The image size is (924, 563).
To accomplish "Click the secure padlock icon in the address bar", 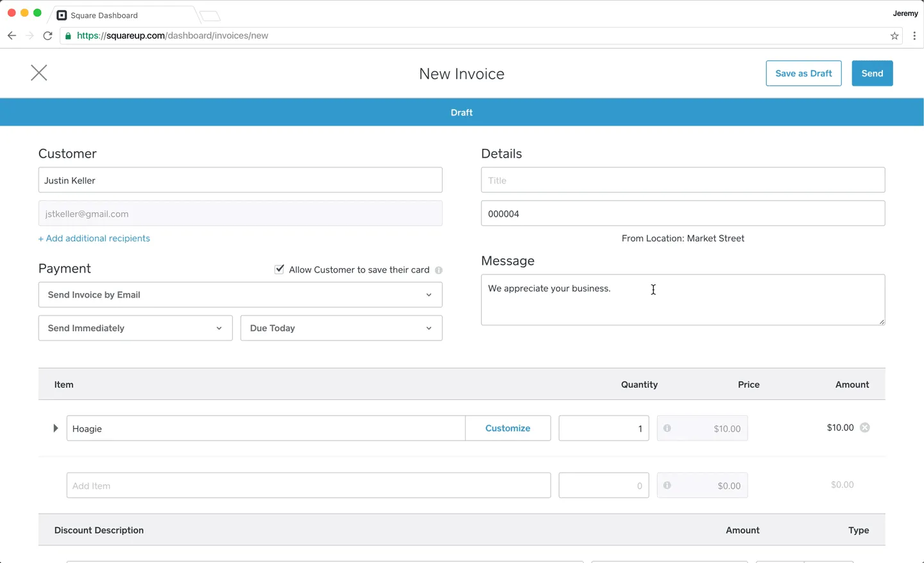I will 68,36.
